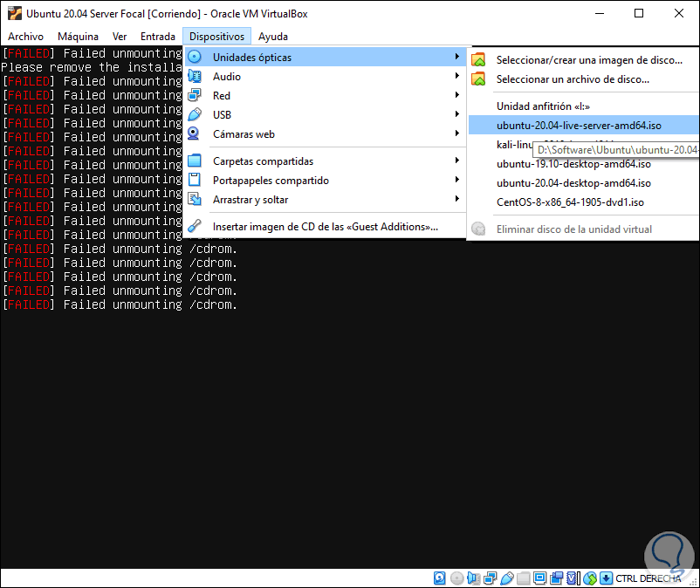Click the shared folders status bar icon
Viewport: 700px width, 588px height.
pos(523,578)
